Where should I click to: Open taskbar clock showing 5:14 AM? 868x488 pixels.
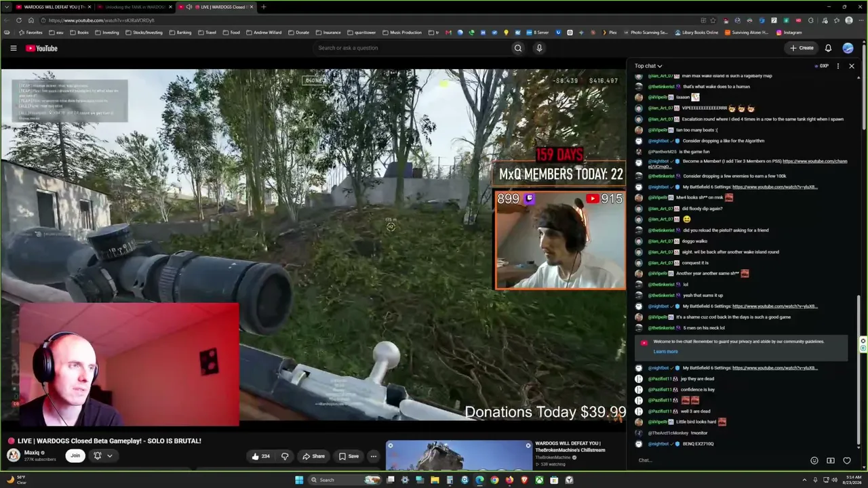click(x=854, y=480)
